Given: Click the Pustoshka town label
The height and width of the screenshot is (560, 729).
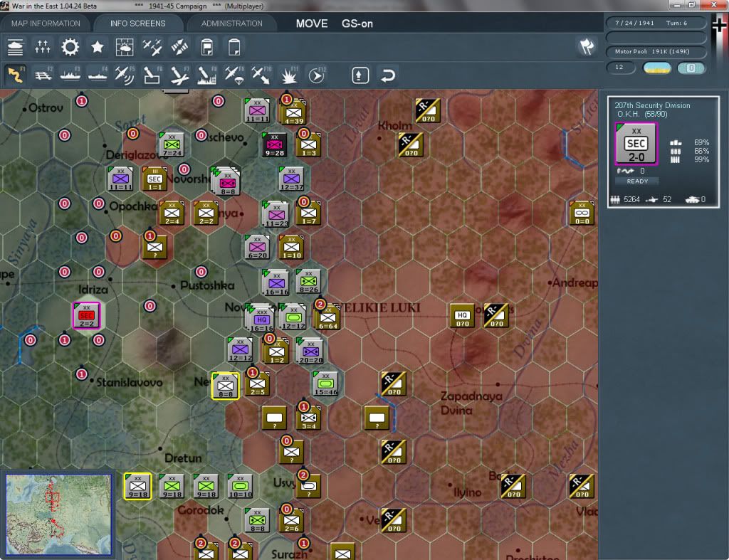Looking at the screenshot, I should [x=207, y=285].
